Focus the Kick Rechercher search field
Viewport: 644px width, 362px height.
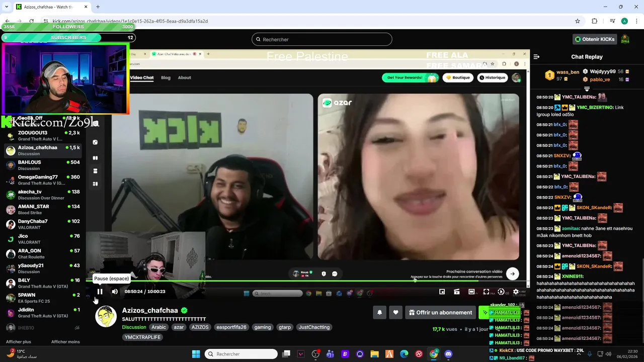click(322, 39)
